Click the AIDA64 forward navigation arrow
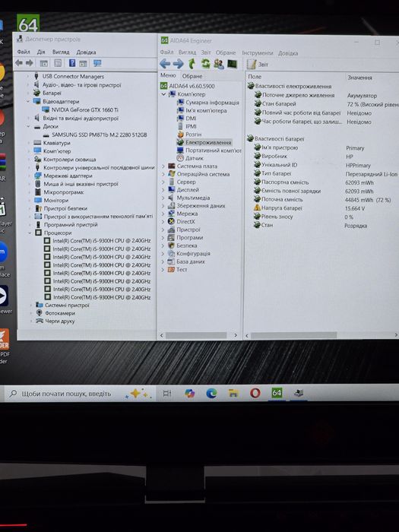399x532 pixels. 178,63
